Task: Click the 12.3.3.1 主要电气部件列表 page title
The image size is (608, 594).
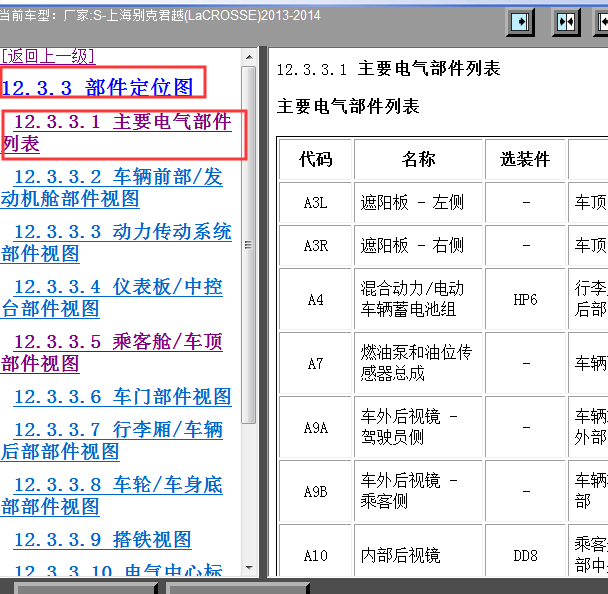Action: pyautogui.click(x=389, y=69)
